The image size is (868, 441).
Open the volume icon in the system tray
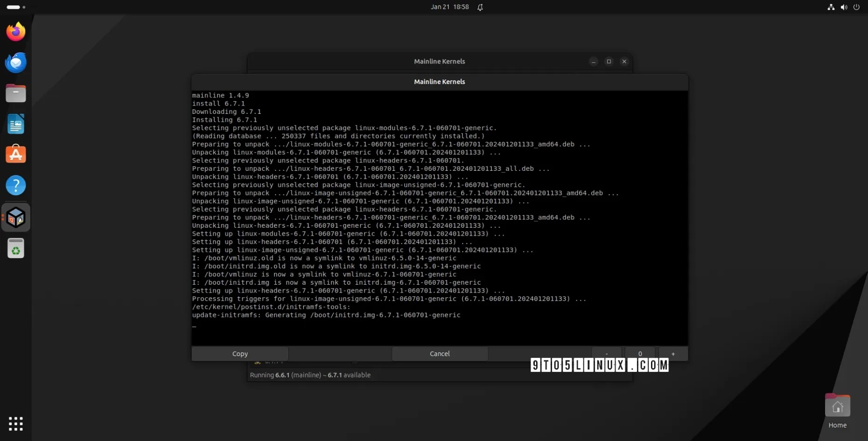point(844,7)
